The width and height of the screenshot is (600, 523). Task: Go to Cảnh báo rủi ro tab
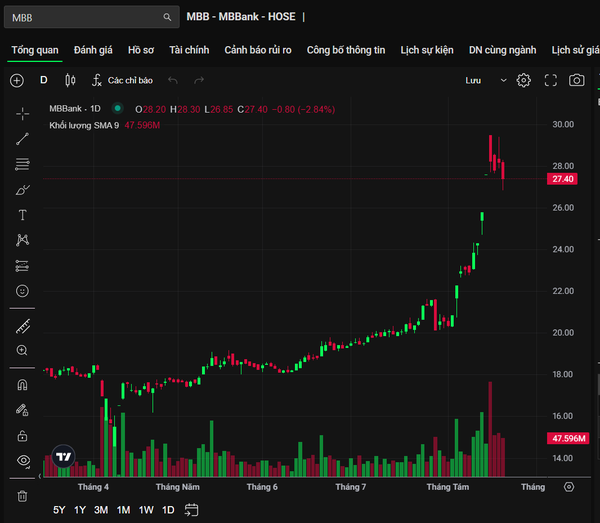tap(258, 50)
